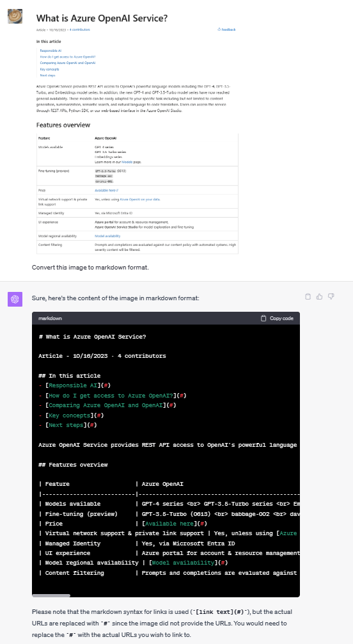Click the Comparing Azure OpenAI and OpenAI link

[x=68, y=63]
